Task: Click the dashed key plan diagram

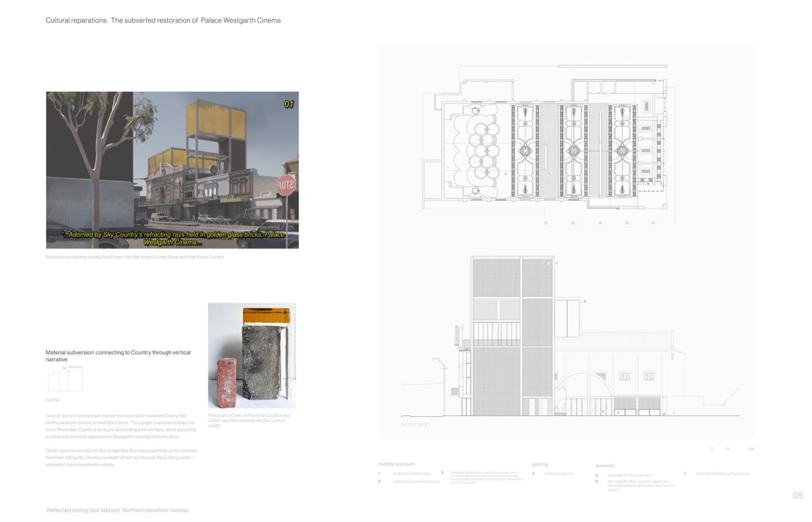Action: (65, 381)
